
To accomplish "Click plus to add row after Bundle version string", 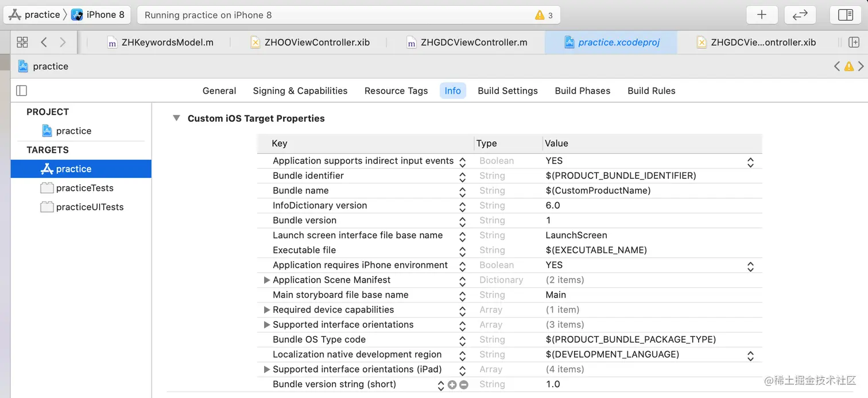I will coord(452,385).
